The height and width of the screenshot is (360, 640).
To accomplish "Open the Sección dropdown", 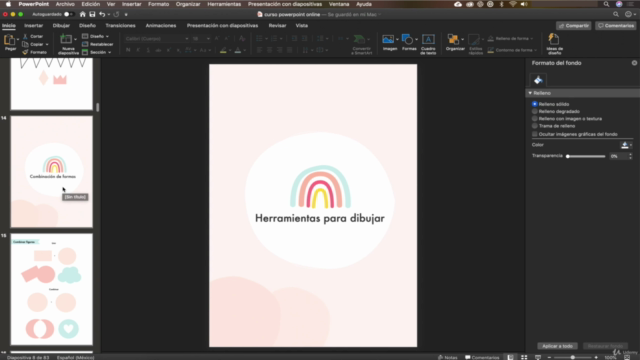I will pyautogui.click(x=97, y=52).
